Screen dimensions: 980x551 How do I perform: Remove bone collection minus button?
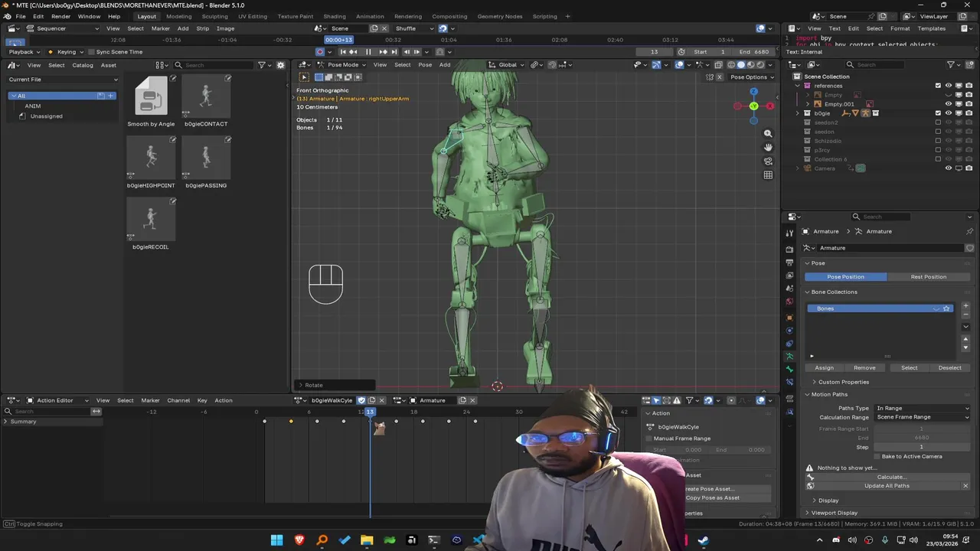coord(965,315)
